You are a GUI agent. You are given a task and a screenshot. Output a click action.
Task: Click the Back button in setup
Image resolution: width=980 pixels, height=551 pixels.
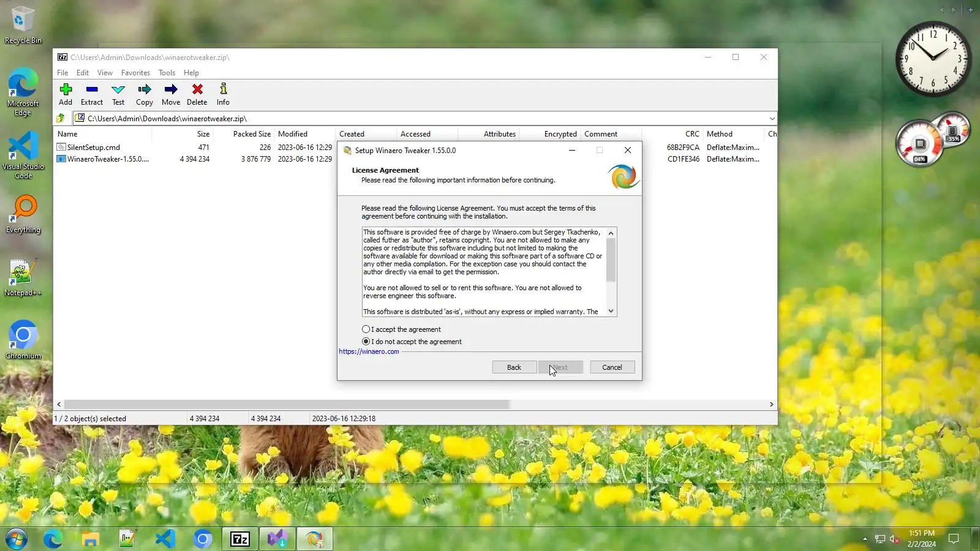pos(514,367)
